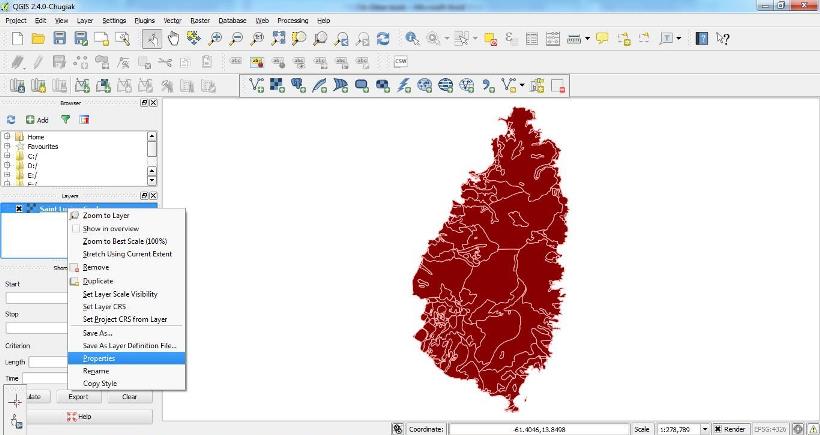
Task: Toggle the Render checkbox in status bar
Action: click(715, 429)
